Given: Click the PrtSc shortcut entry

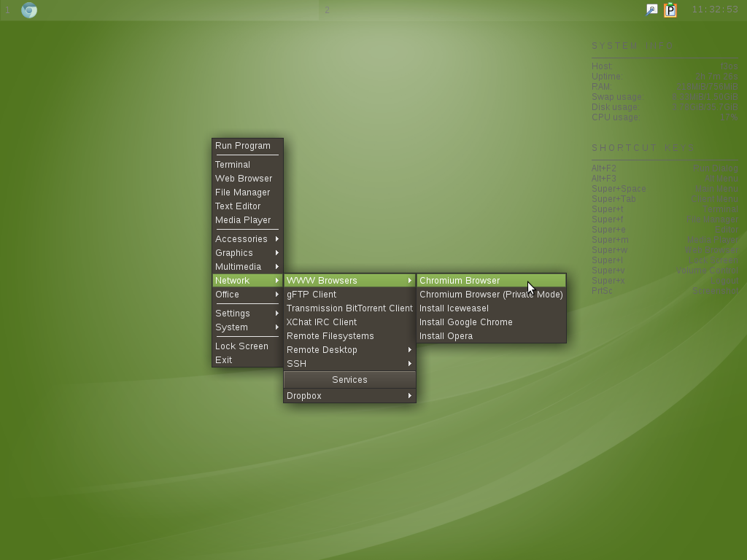Looking at the screenshot, I should [x=665, y=290].
